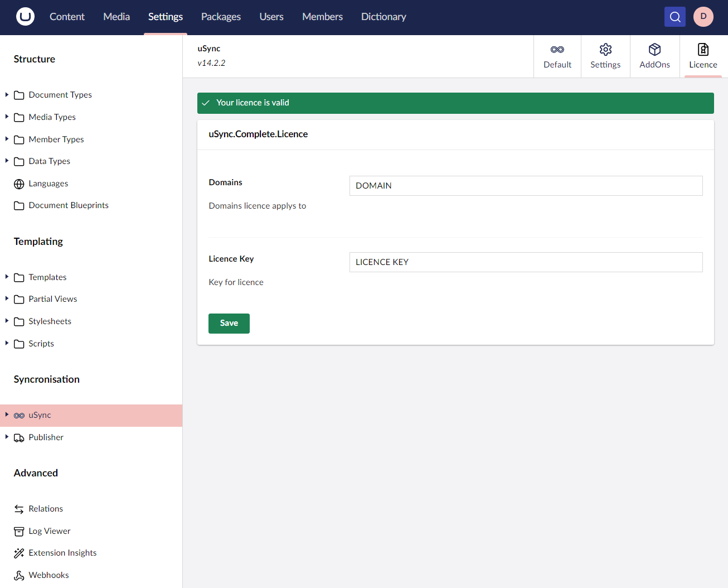The height and width of the screenshot is (588, 728).
Task: Open the Dictionary section
Action: tap(384, 17)
